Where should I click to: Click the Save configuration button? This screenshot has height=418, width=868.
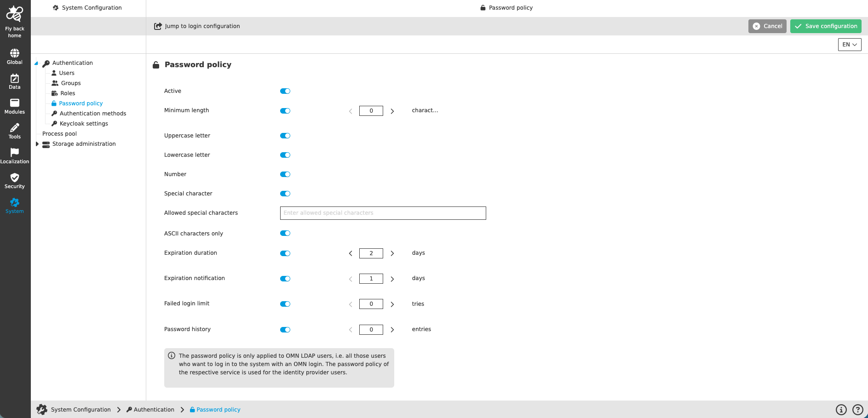[825, 26]
